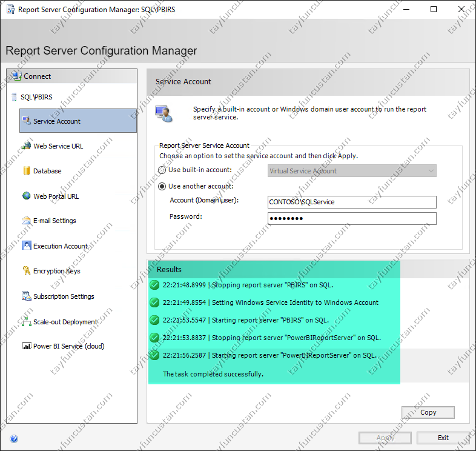This screenshot has width=476, height=451.
Task: Click the Password input field
Action: [x=352, y=218]
